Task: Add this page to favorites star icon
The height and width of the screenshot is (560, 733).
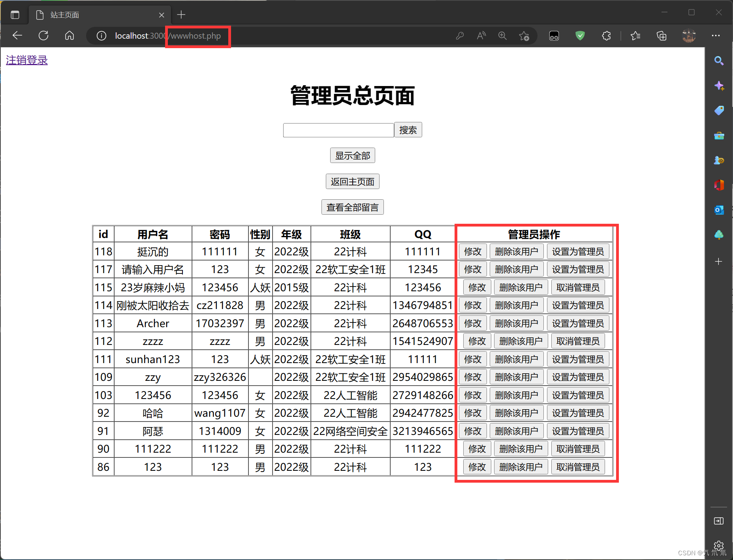Action: point(524,36)
